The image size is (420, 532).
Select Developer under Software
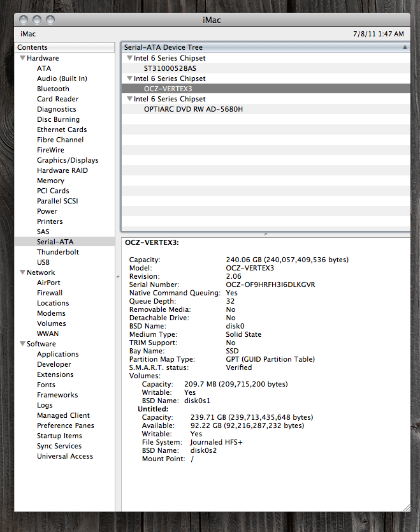tap(54, 364)
